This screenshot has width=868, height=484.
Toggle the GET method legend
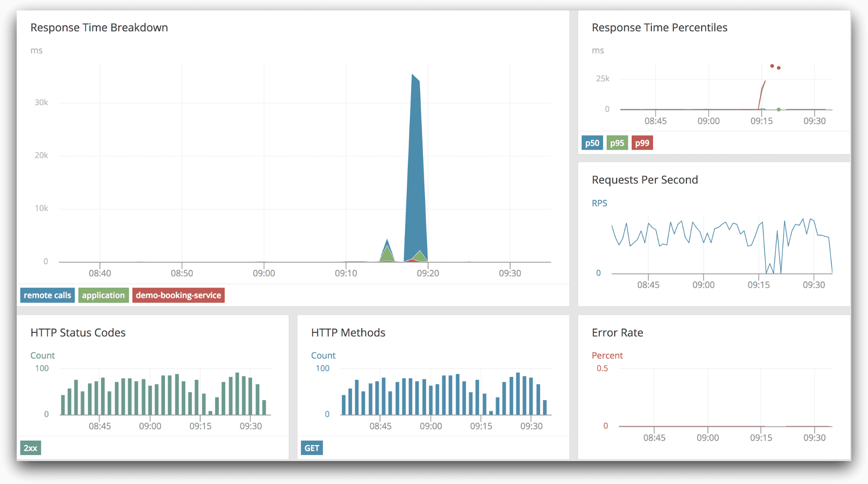[312, 448]
